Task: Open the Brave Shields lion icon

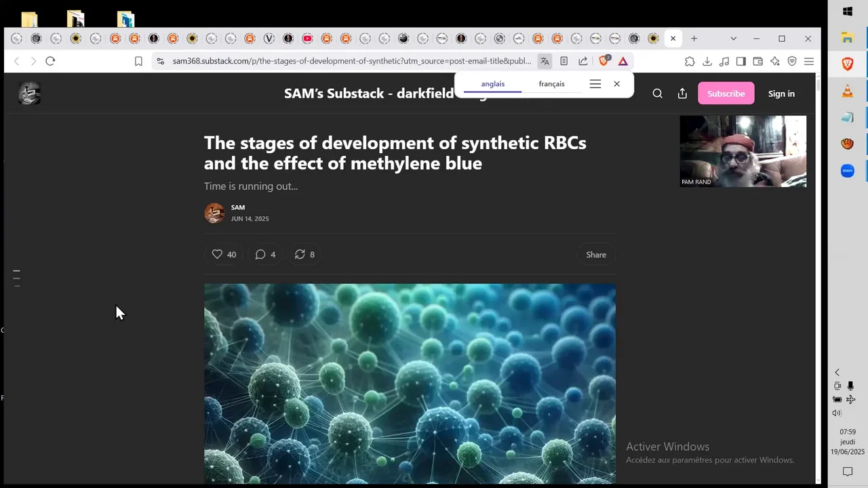Action: (604, 60)
